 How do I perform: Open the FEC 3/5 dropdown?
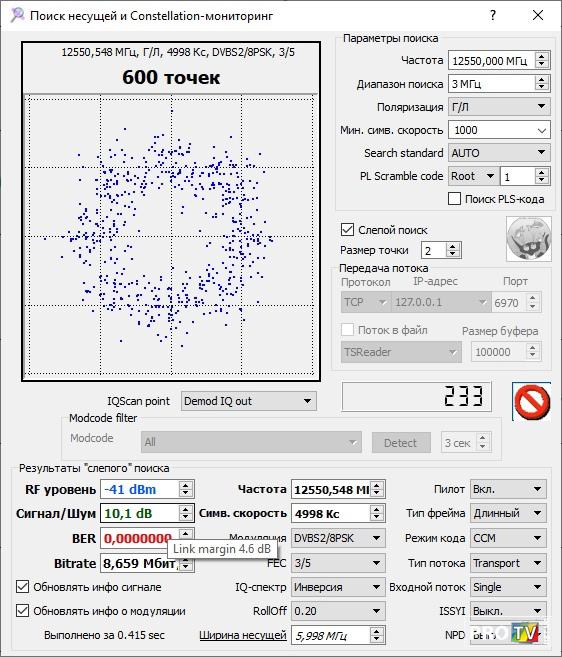coord(338,563)
